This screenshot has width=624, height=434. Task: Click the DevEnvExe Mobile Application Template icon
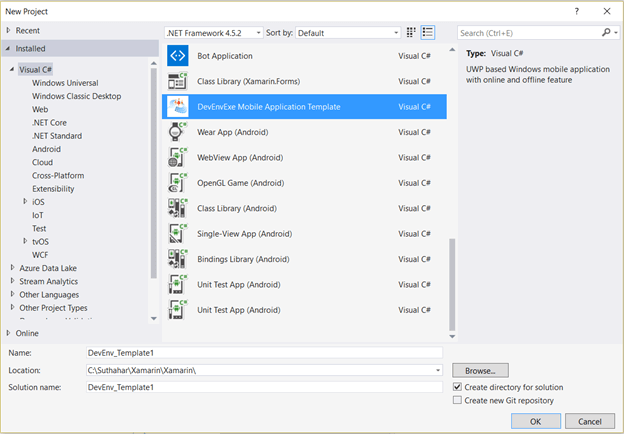[177, 107]
